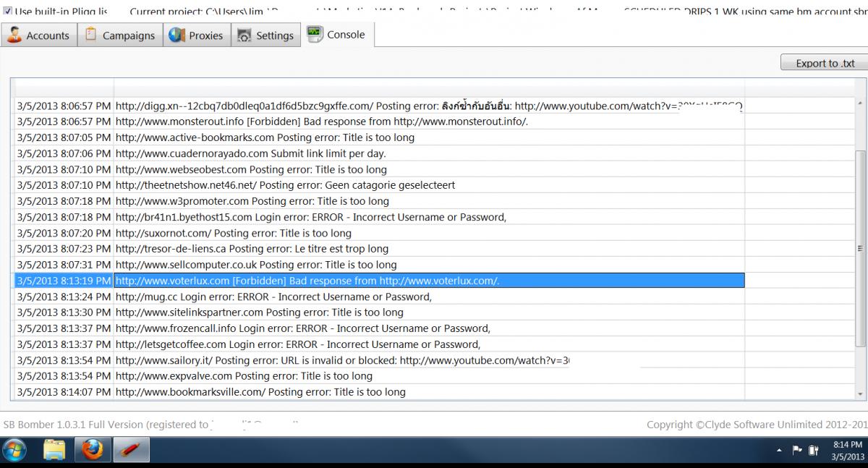Toggle the Use built-in Pligg list checkbox
This screenshot has width=868, height=468.
tap(8, 12)
